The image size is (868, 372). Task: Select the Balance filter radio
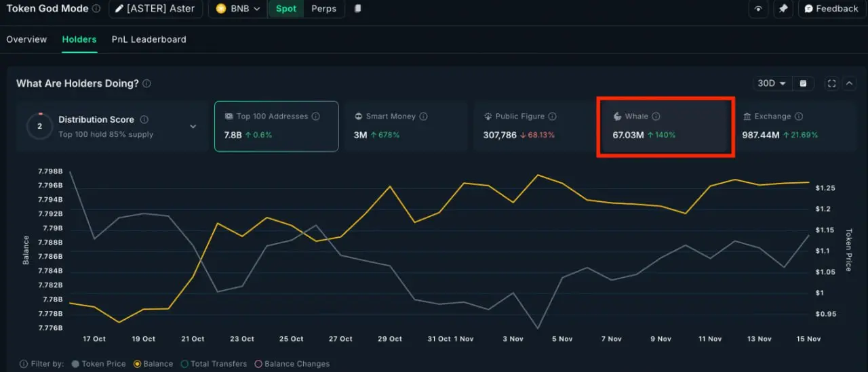tap(137, 364)
